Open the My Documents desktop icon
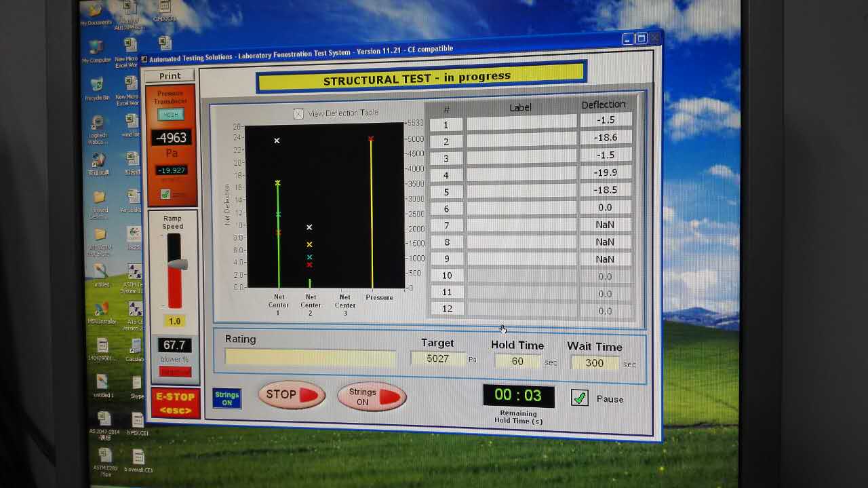This screenshot has width=868, height=488. click(x=96, y=14)
